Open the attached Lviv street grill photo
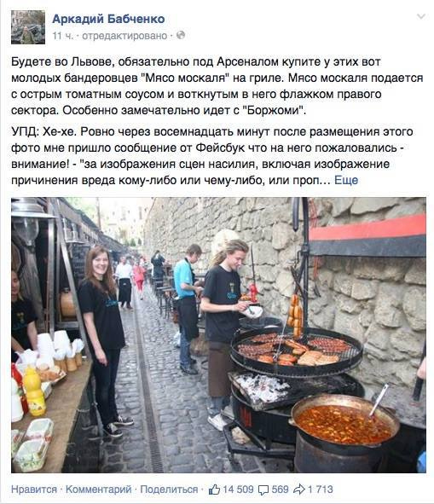Screen dimensions: 434x504 (218, 335)
